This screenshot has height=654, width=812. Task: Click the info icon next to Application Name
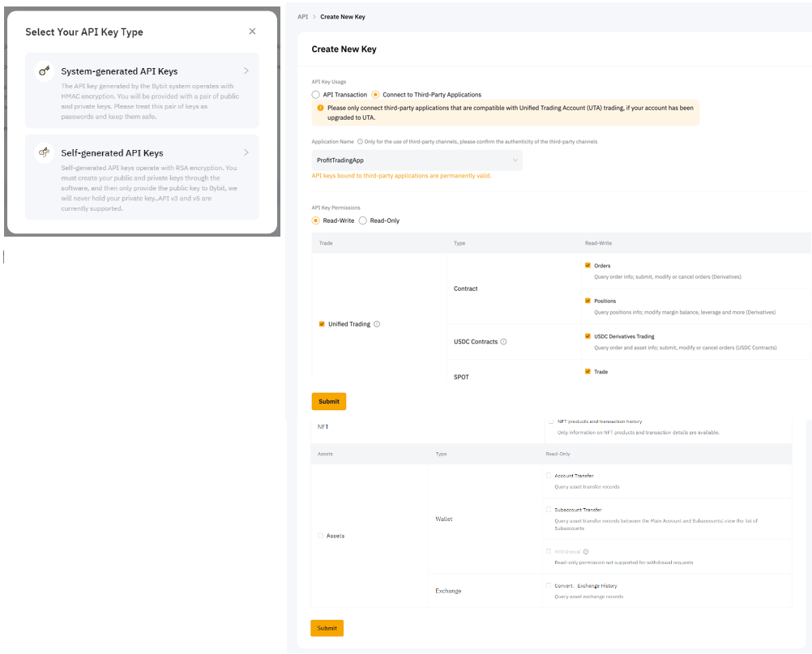(x=360, y=142)
